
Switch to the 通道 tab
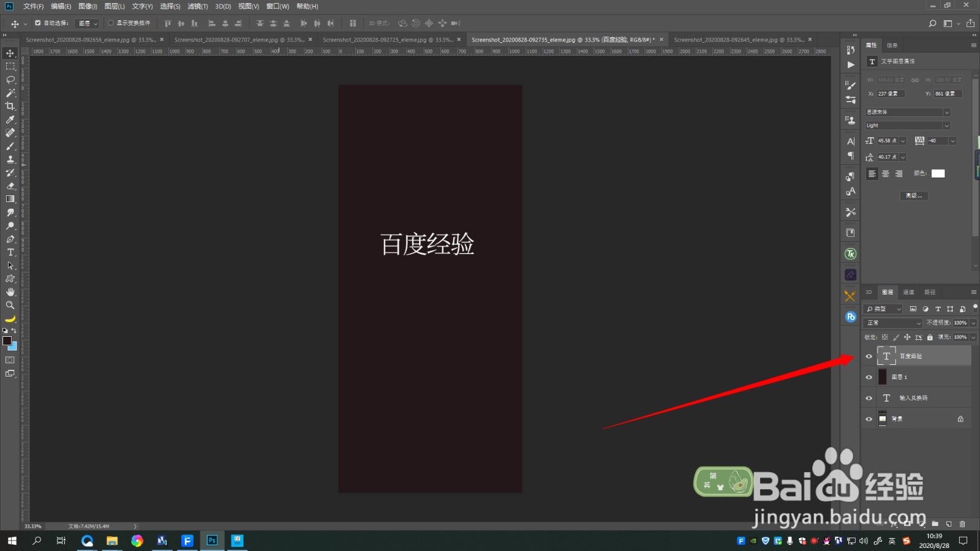click(908, 292)
